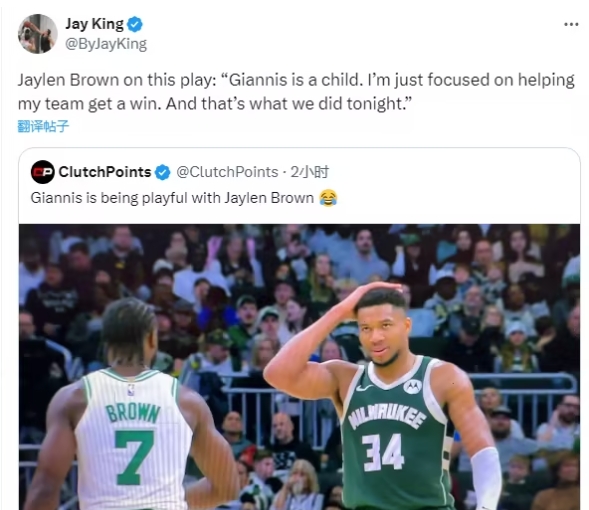Click the laughing-crying emoji in quoted tweet

[x=328, y=198]
